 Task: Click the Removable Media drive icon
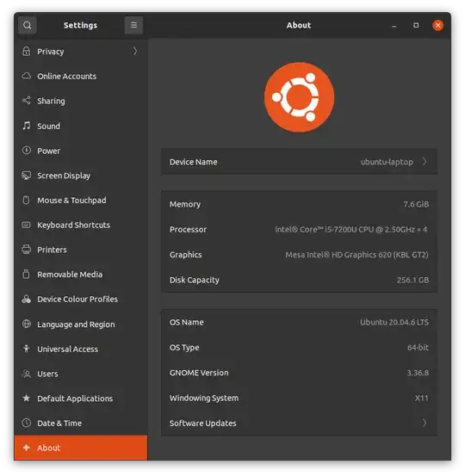[27, 274]
